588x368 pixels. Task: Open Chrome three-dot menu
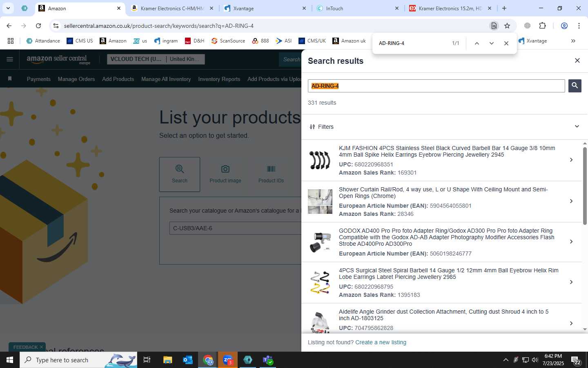579,26
